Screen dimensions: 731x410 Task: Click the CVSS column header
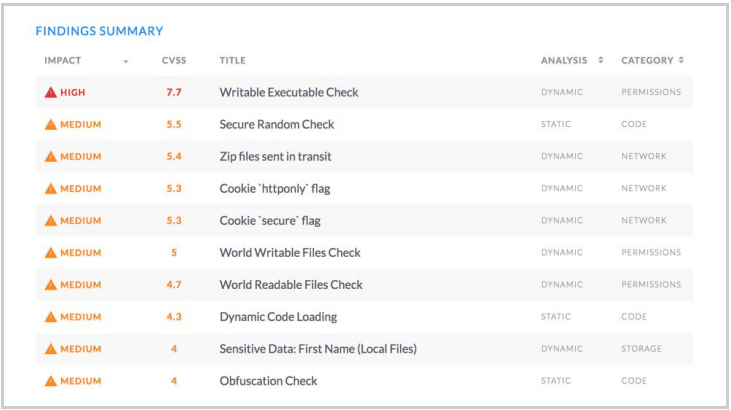click(174, 60)
